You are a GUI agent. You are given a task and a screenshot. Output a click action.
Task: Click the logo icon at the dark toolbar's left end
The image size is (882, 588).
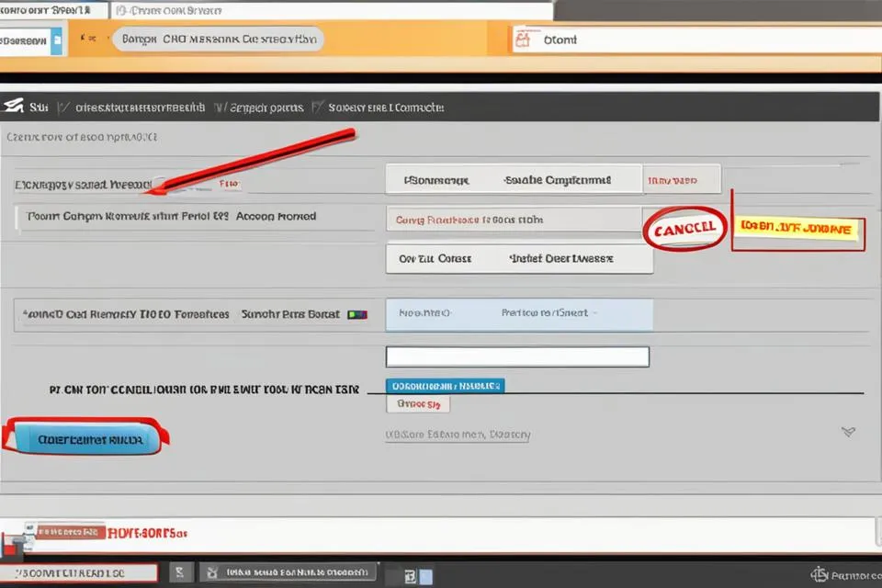pos(12,107)
